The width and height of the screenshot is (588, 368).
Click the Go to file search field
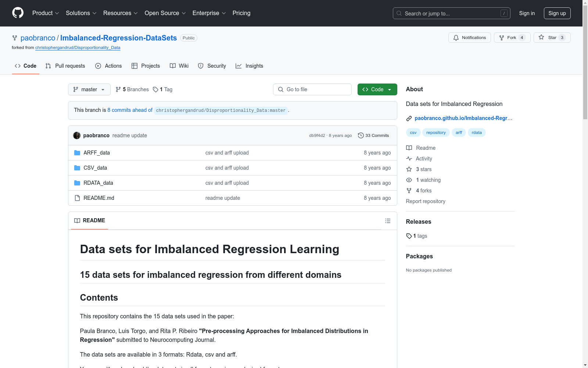pos(312,89)
